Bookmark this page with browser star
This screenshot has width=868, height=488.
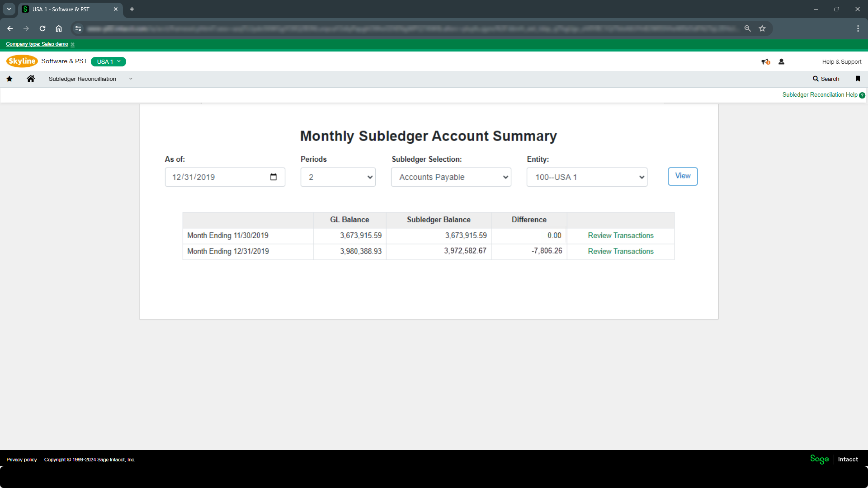[x=762, y=28]
